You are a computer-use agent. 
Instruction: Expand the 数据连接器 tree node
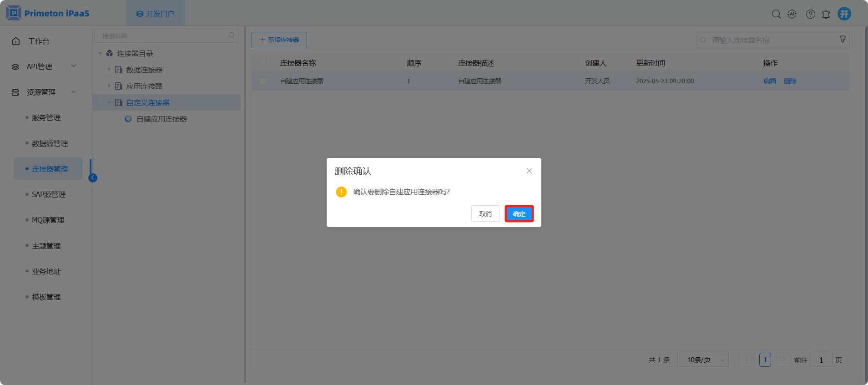click(x=109, y=70)
